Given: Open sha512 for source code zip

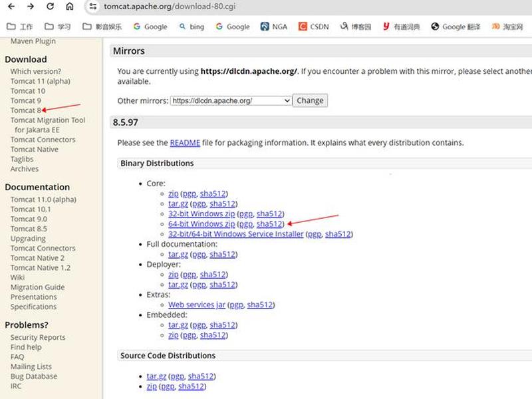Looking at the screenshot, I should click(192, 386).
